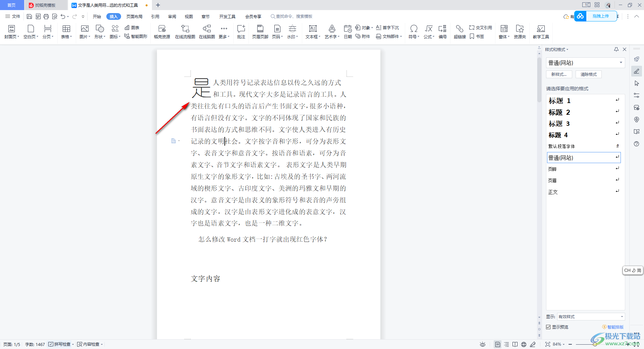Open the zoom percentage 84% dropdown
The image size is (644, 349).
pyautogui.click(x=559, y=344)
